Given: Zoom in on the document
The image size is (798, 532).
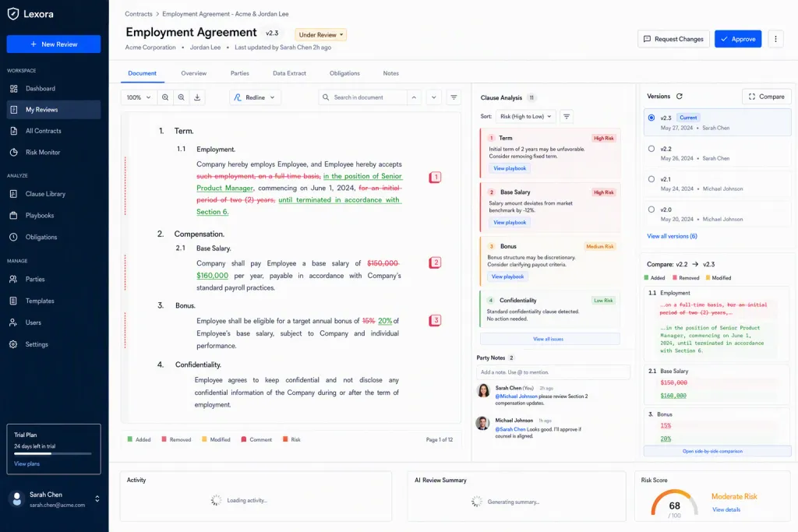Looking at the screenshot, I should (181, 97).
